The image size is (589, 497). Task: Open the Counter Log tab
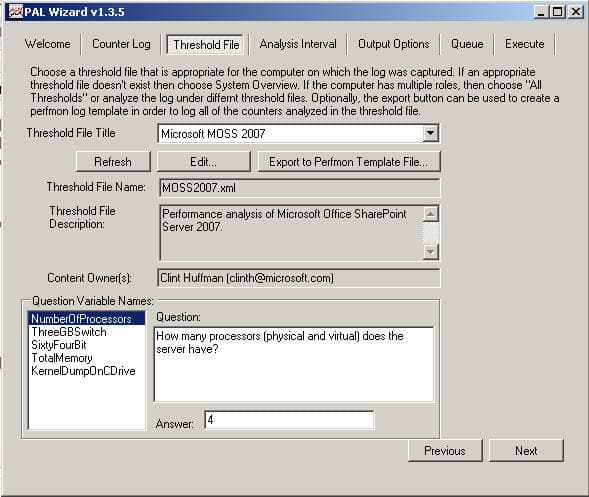coord(121,44)
